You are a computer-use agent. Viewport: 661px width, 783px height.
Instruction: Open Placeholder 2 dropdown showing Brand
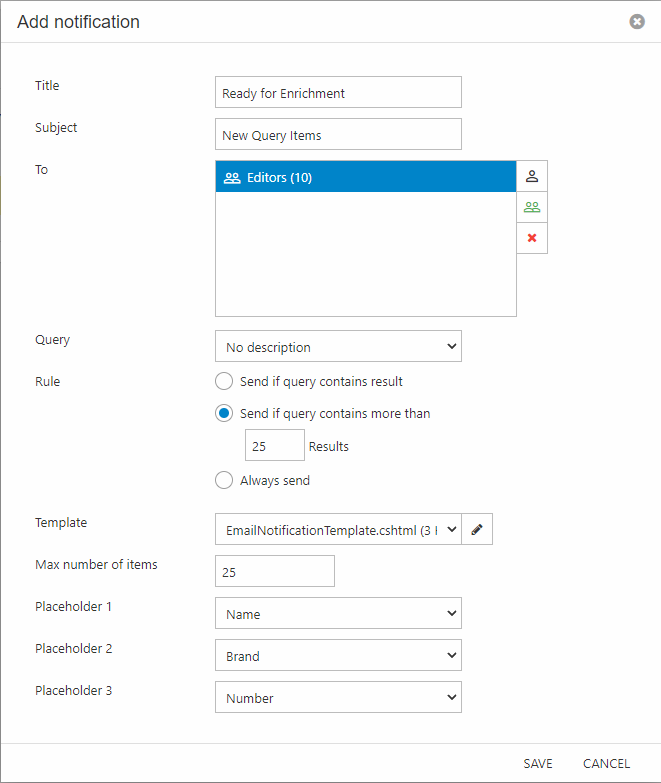[338, 655]
